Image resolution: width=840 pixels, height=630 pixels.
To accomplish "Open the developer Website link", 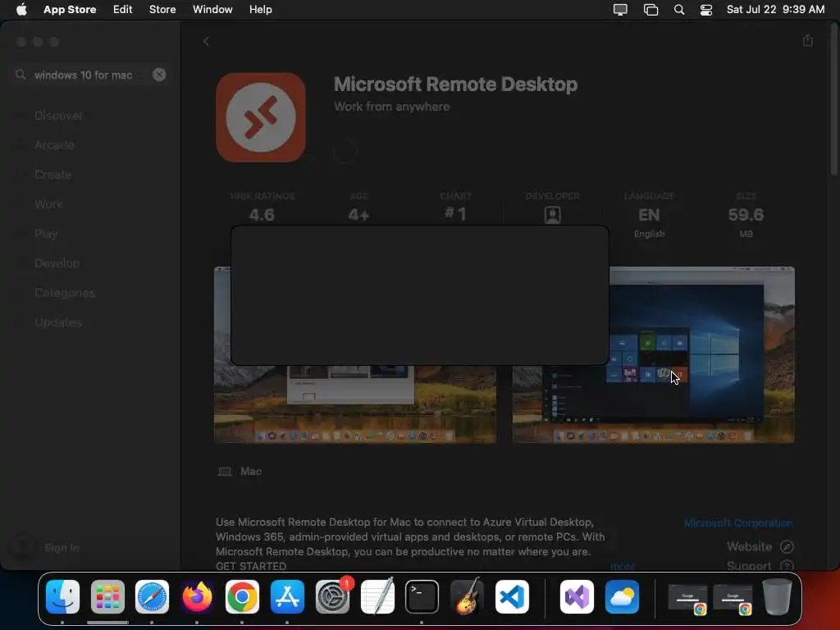I will (x=760, y=546).
